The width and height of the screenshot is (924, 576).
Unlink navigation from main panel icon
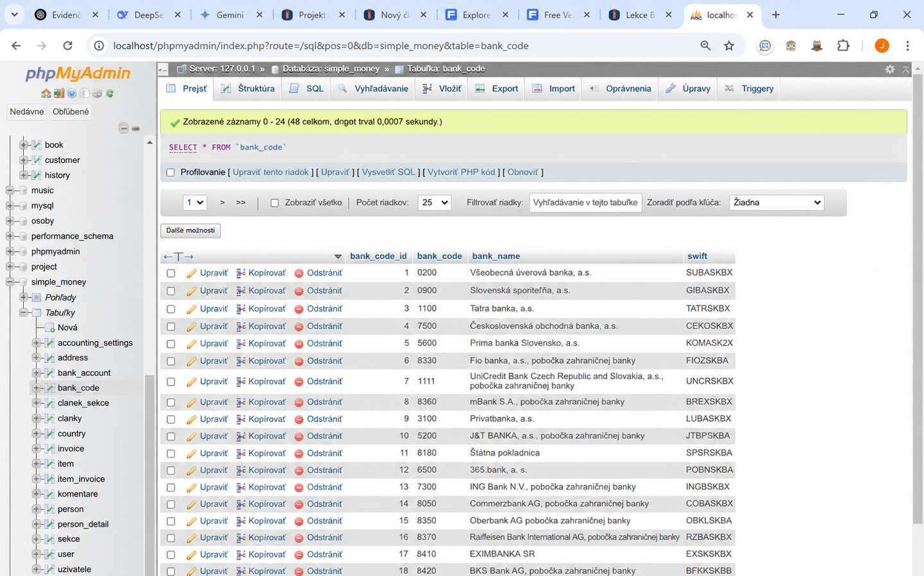tap(136, 128)
